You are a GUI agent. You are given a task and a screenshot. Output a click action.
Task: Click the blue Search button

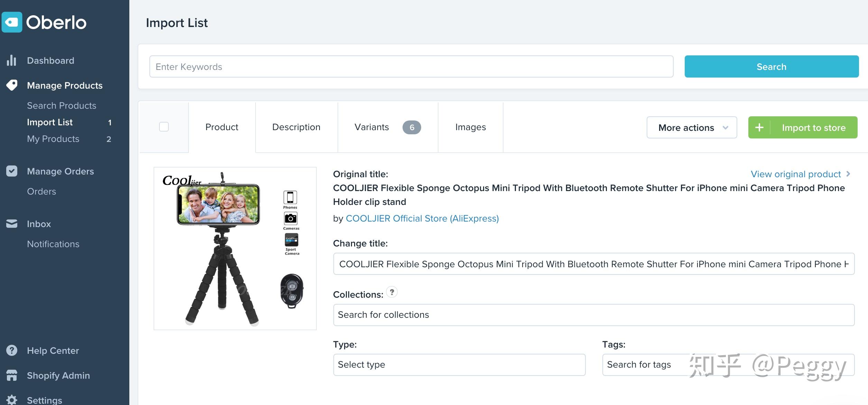tap(772, 66)
